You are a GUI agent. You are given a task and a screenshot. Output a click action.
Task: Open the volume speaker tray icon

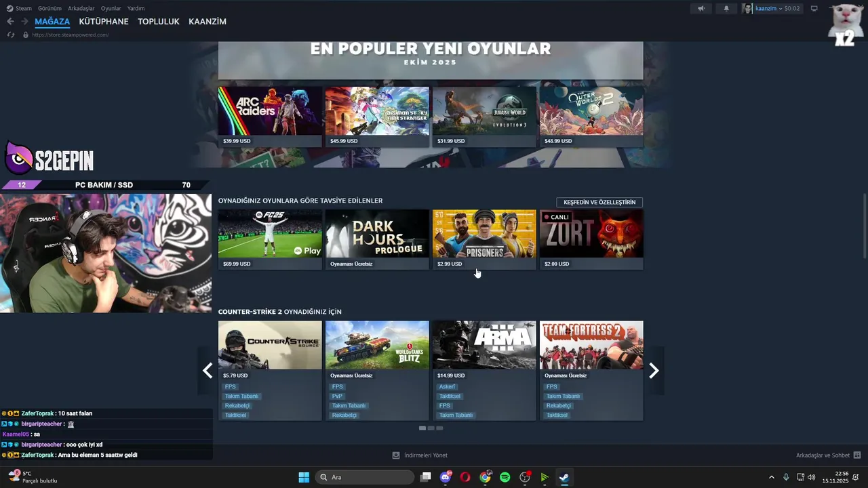click(x=812, y=477)
